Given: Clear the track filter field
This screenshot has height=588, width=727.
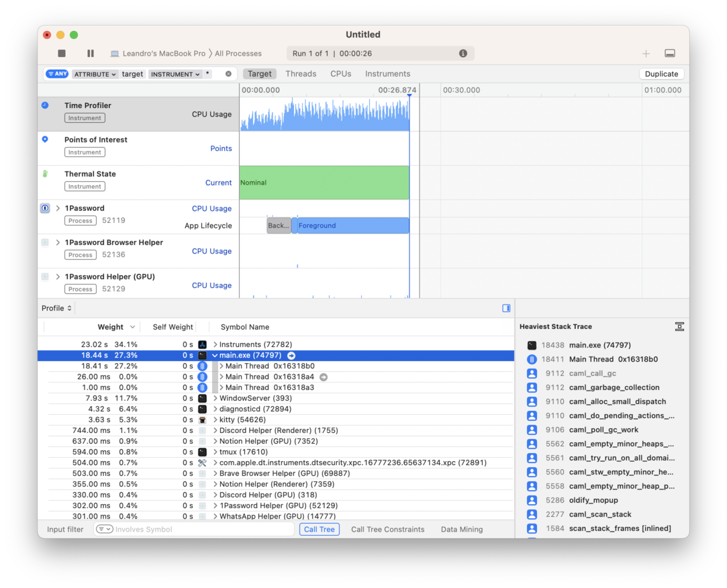Looking at the screenshot, I should click(229, 74).
